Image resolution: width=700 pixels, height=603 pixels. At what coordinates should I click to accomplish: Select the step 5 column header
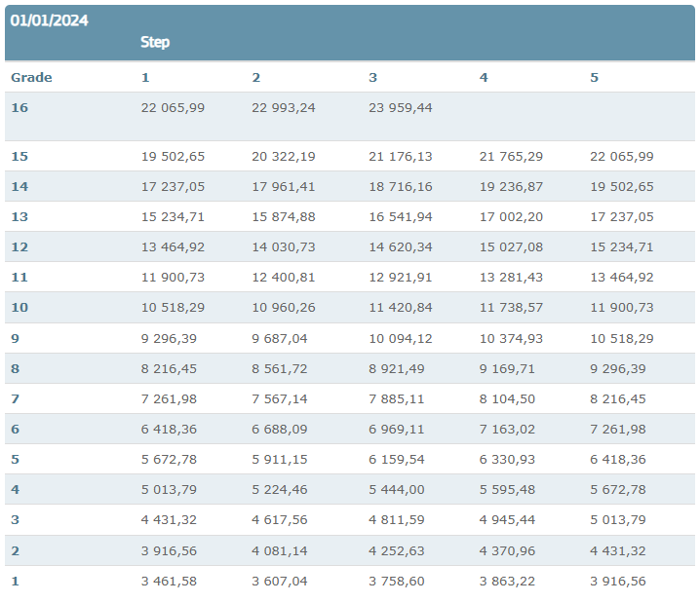[x=594, y=77]
